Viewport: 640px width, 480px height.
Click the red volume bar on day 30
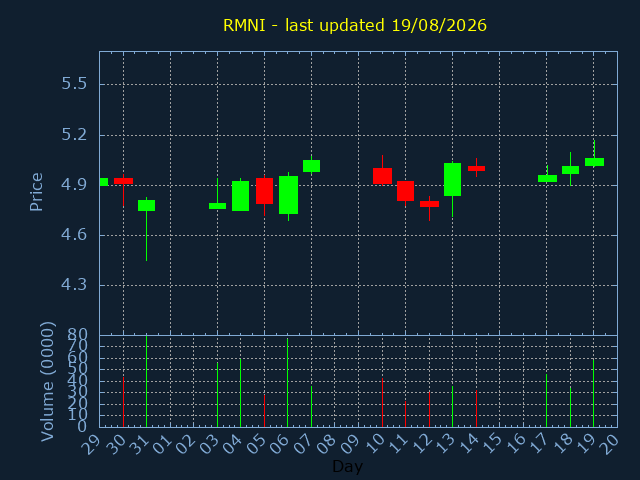click(x=123, y=402)
